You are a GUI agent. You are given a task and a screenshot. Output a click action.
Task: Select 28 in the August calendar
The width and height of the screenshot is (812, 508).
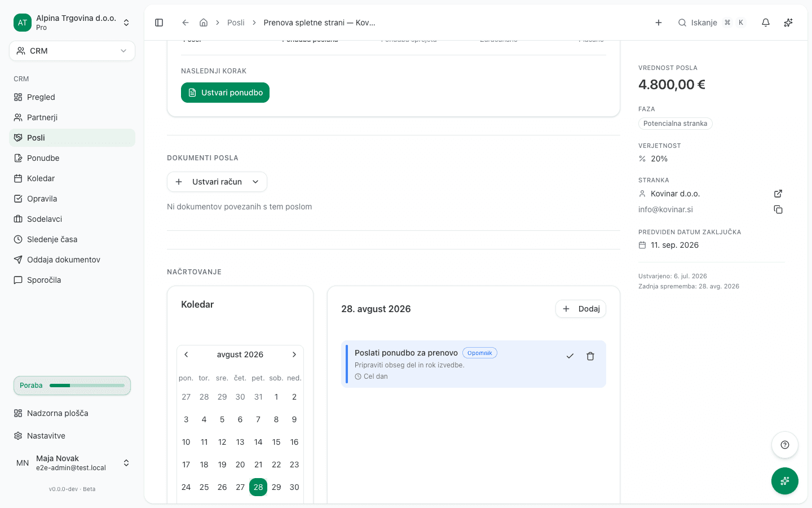(258, 487)
